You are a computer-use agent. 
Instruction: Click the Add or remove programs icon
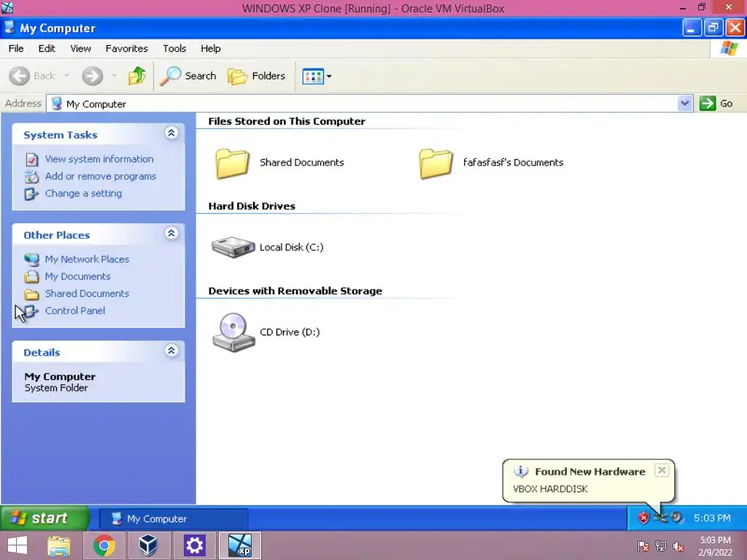coord(32,176)
